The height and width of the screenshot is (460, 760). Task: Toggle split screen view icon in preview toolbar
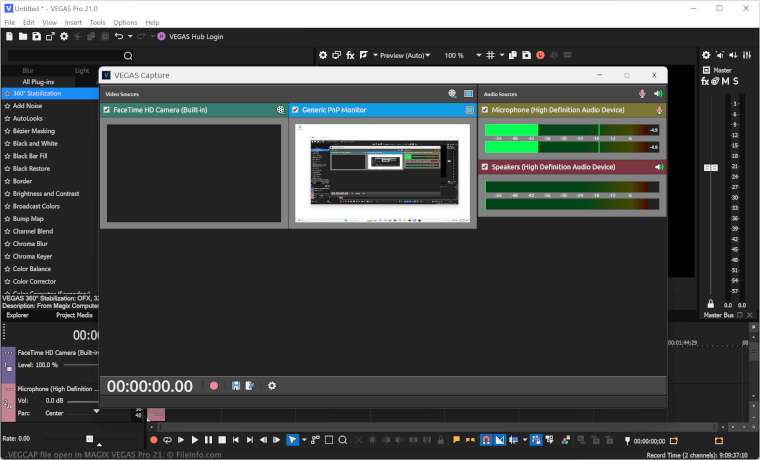364,55
